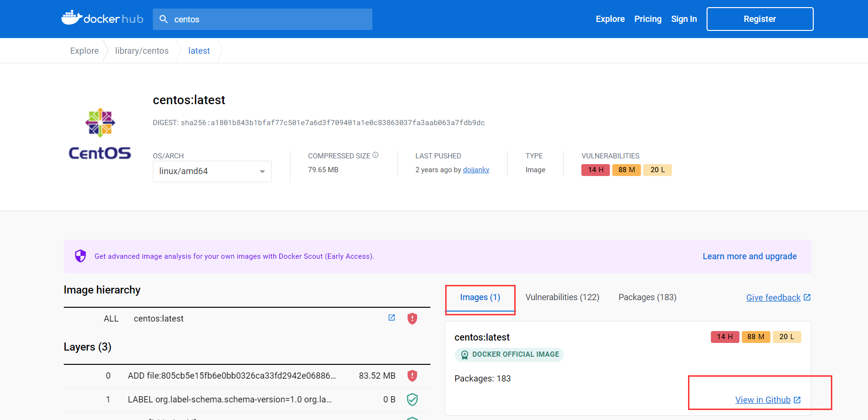The height and width of the screenshot is (420, 868).
Task: Open the OS/ARCH linux/amd64 dropdown
Action: pyautogui.click(x=212, y=171)
